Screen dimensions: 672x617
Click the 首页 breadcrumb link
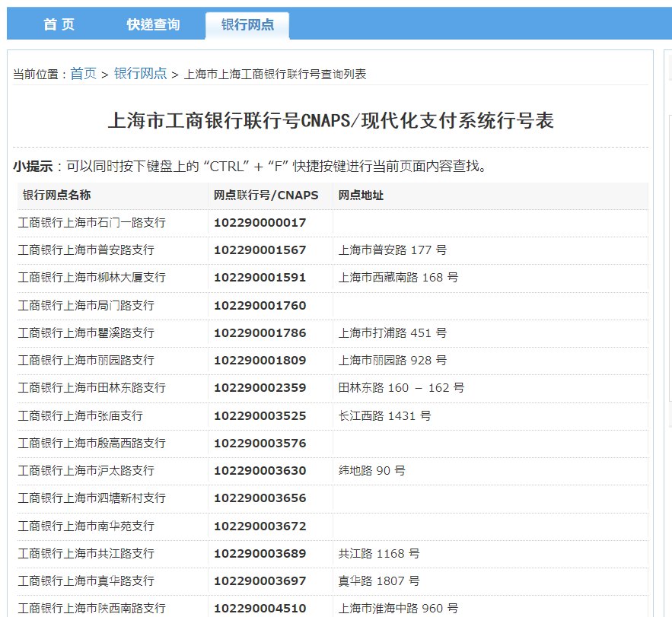(83, 74)
